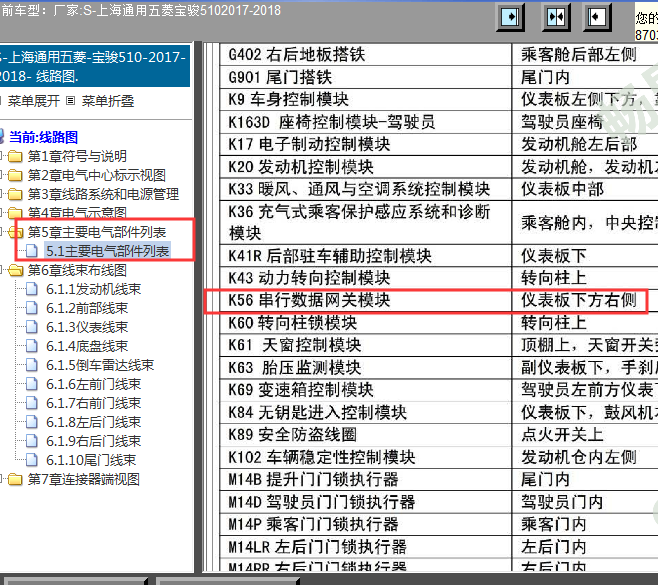
Task: Open page 6.1.6左前门线束
Action: click(94, 384)
